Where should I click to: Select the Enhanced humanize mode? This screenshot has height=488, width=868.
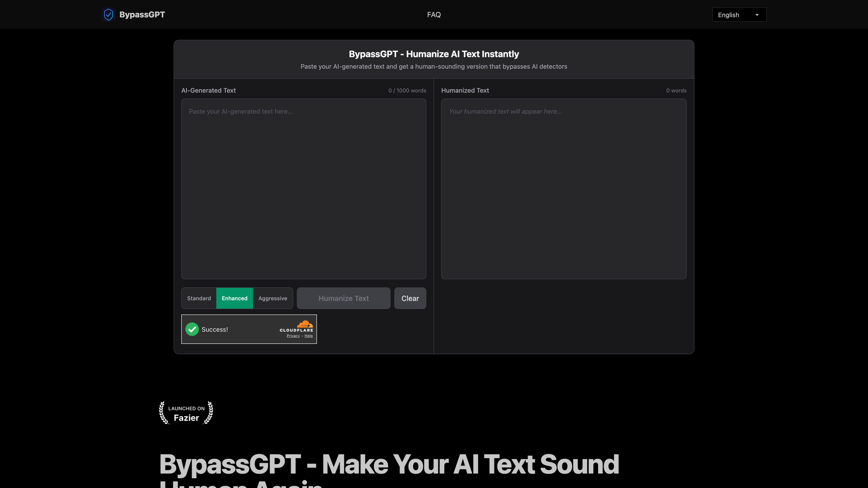point(235,298)
